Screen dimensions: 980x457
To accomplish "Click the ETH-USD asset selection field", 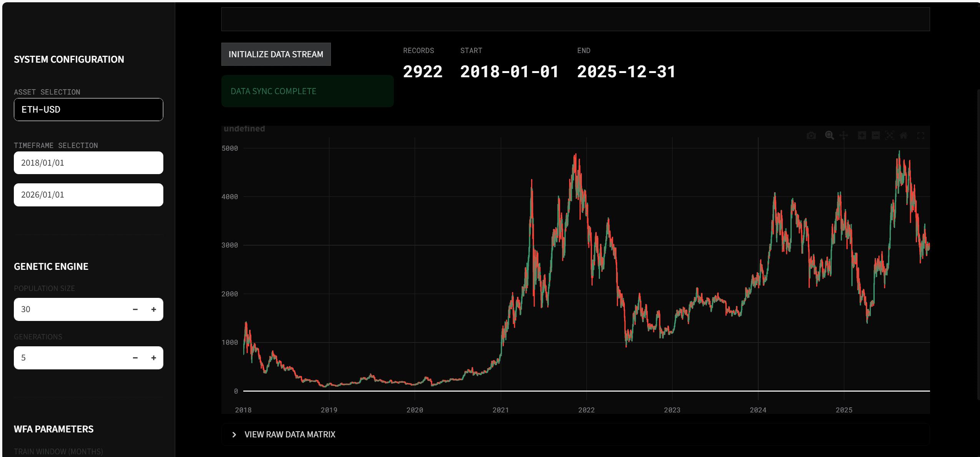I will (88, 110).
